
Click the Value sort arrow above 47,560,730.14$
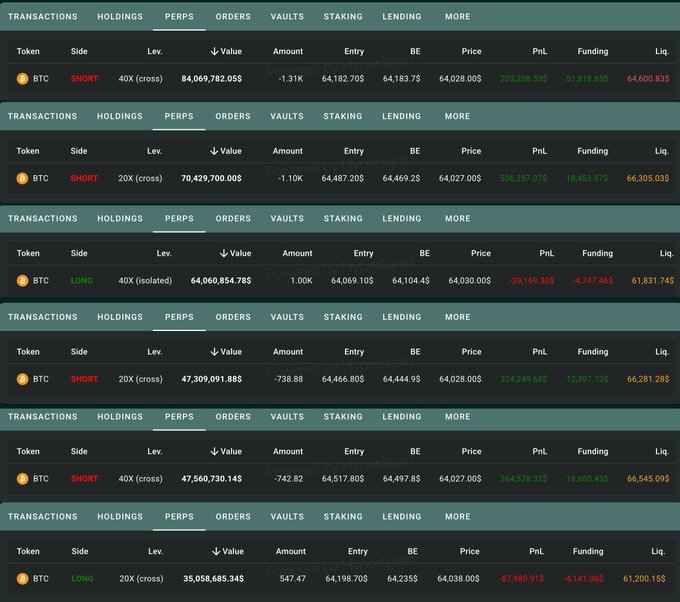click(x=214, y=452)
